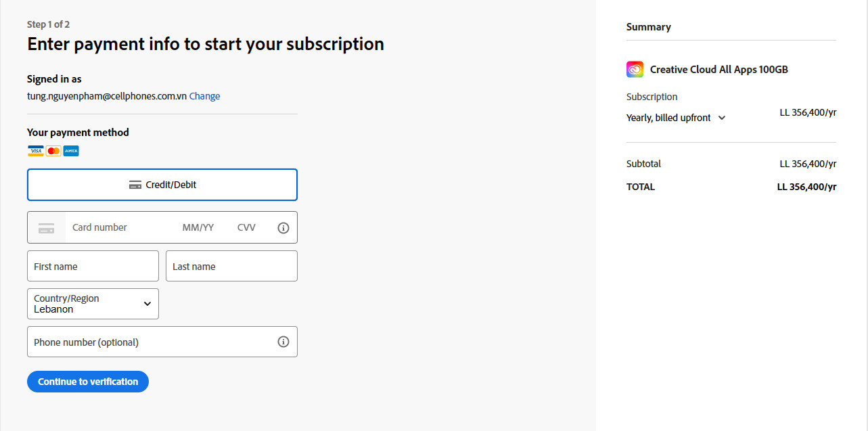Image resolution: width=868 pixels, height=431 pixels.
Task: Click the card icon in card number field
Action: (x=46, y=228)
